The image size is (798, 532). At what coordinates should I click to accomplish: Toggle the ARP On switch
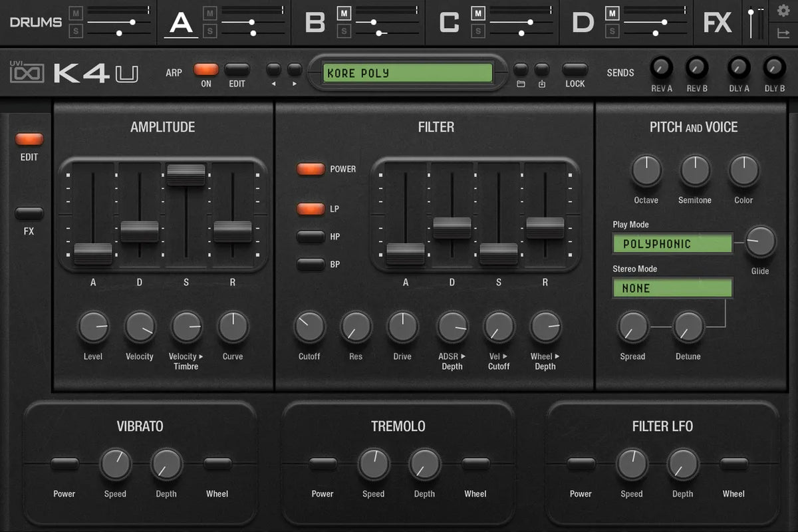tap(205, 69)
